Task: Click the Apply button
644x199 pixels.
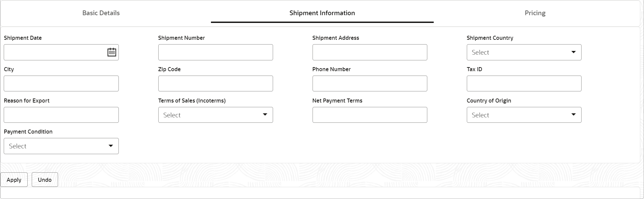Action: (x=14, y=180)
